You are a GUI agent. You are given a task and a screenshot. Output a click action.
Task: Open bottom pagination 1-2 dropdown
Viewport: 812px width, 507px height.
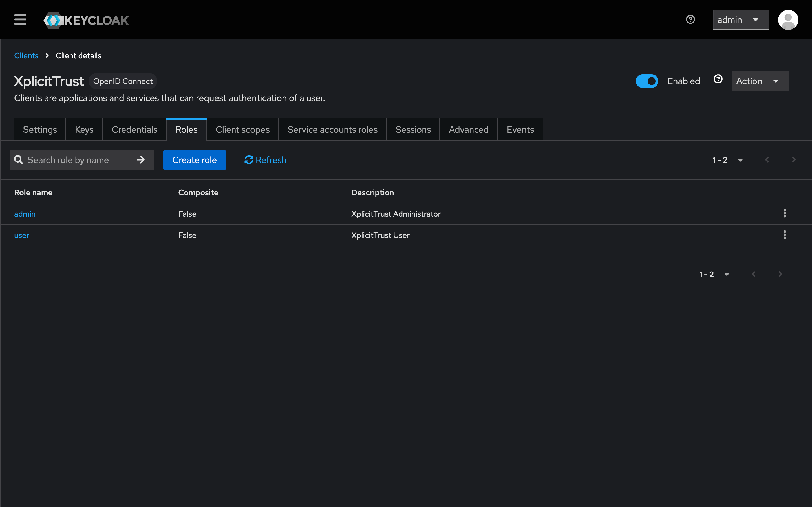click(714, 274)
